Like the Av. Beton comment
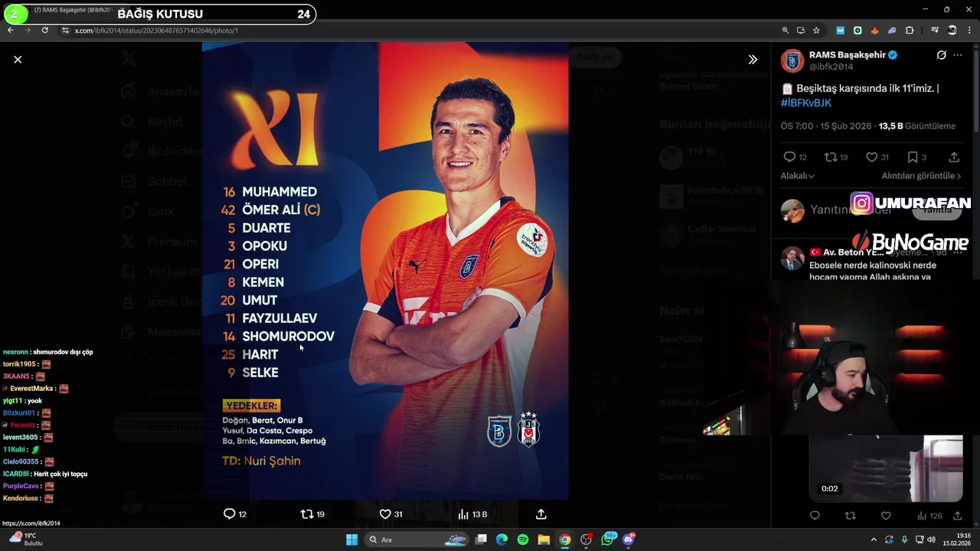980x551 pixels. click(x=886, y=516)
